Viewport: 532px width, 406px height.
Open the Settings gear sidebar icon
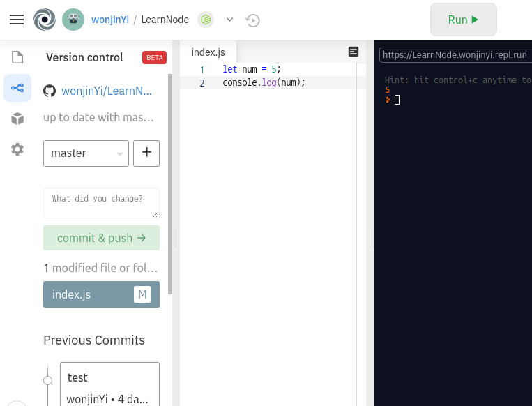tap(17, 149)
